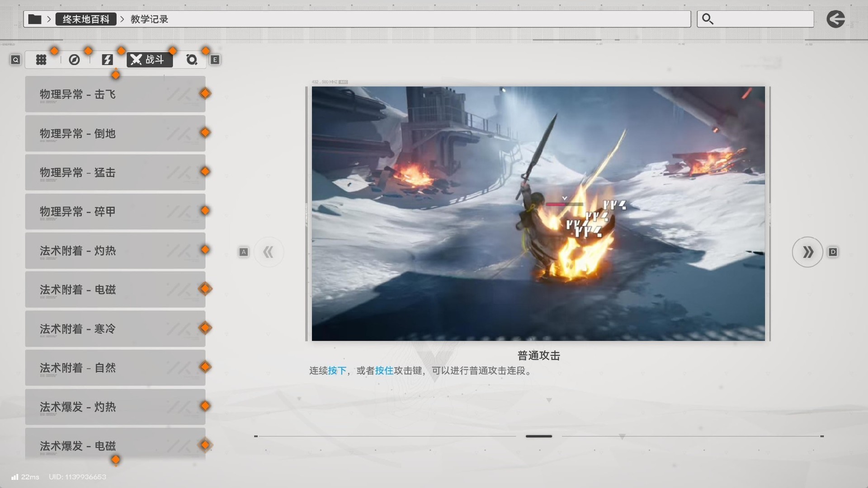This screenshot has height=488, width=868.
Task: Click the search input field
Action: 764,19
